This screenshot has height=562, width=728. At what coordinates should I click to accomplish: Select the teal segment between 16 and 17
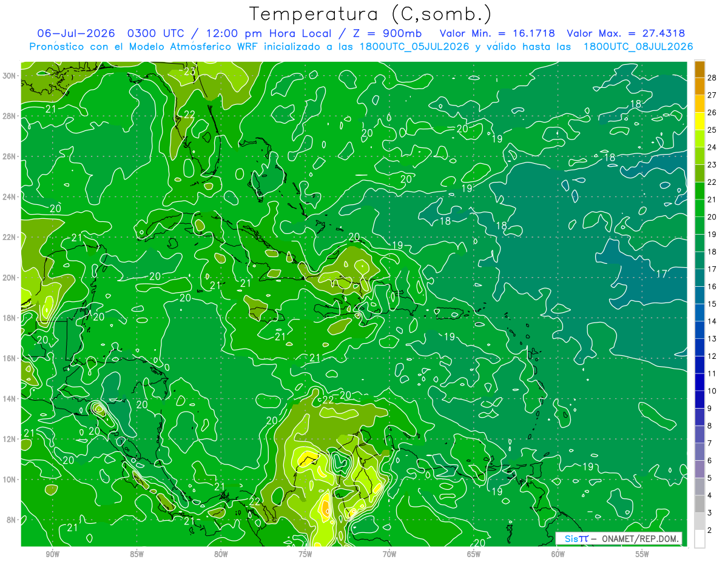[699, 278]
